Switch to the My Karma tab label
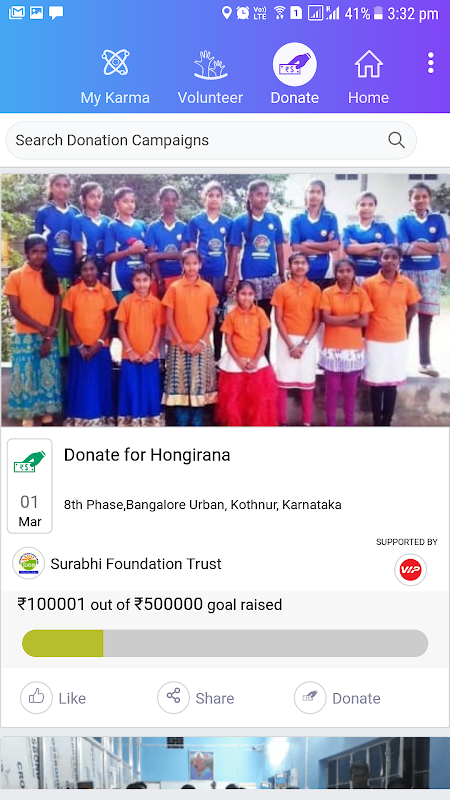The width and height of the screenshot is (450, 800). (x=115, y=97)
